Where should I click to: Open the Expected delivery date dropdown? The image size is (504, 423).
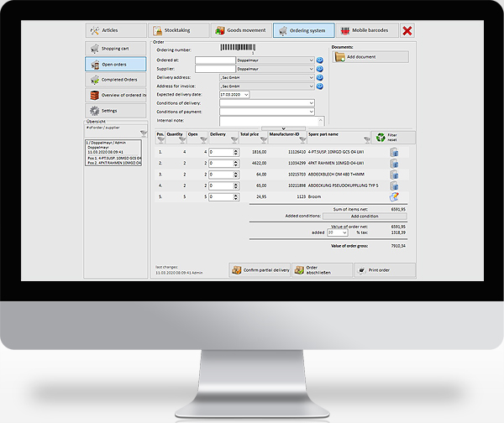(x=247, y=94)
